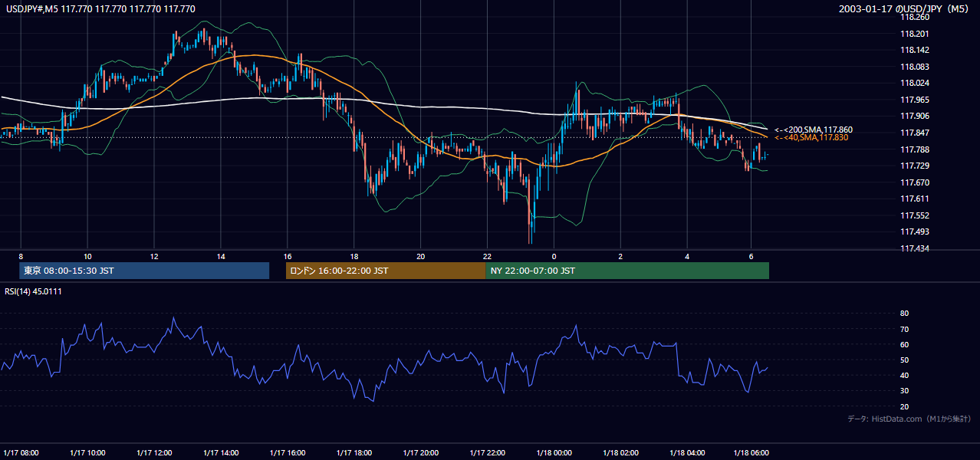Image resolution: width=980 pixels, height=460 pixels.
Task: Click the 40 SMA 117.830 label
Action: pyautogui.click(x=811, y=138)
